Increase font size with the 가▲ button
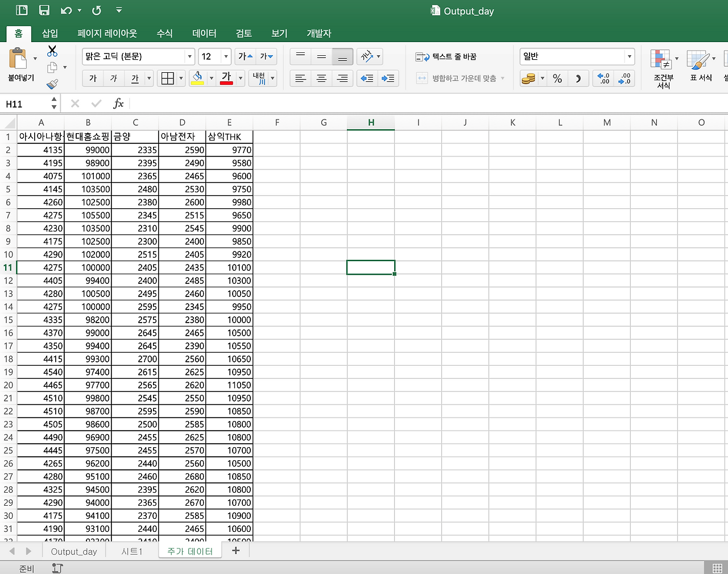728x574 pixels. point(245,56)
